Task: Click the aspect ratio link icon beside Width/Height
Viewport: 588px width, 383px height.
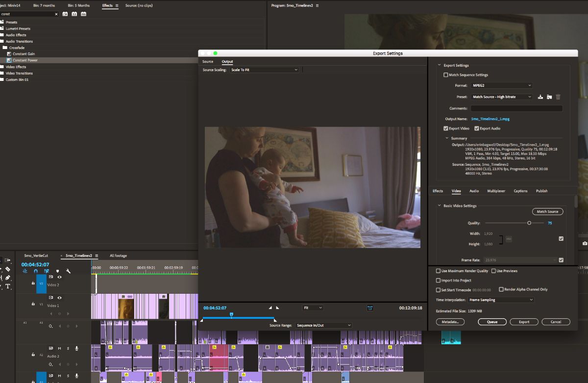Action: coord(509,239)
